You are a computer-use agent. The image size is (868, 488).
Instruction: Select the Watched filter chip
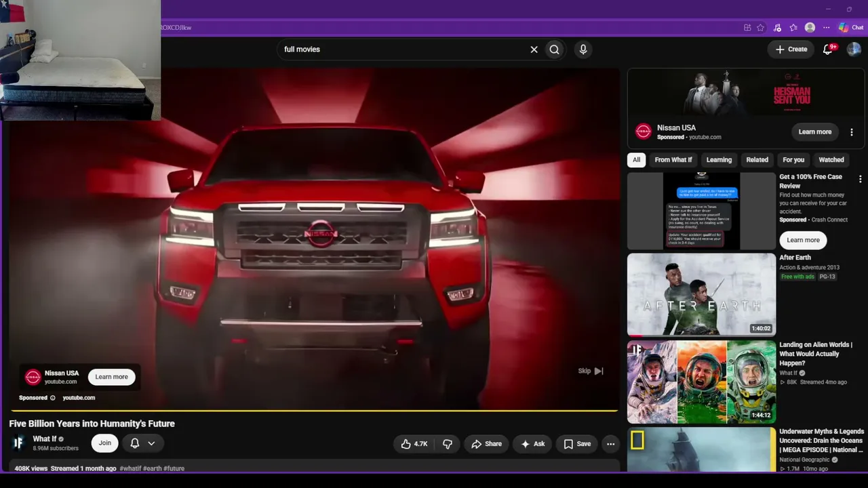click(831, 160)
